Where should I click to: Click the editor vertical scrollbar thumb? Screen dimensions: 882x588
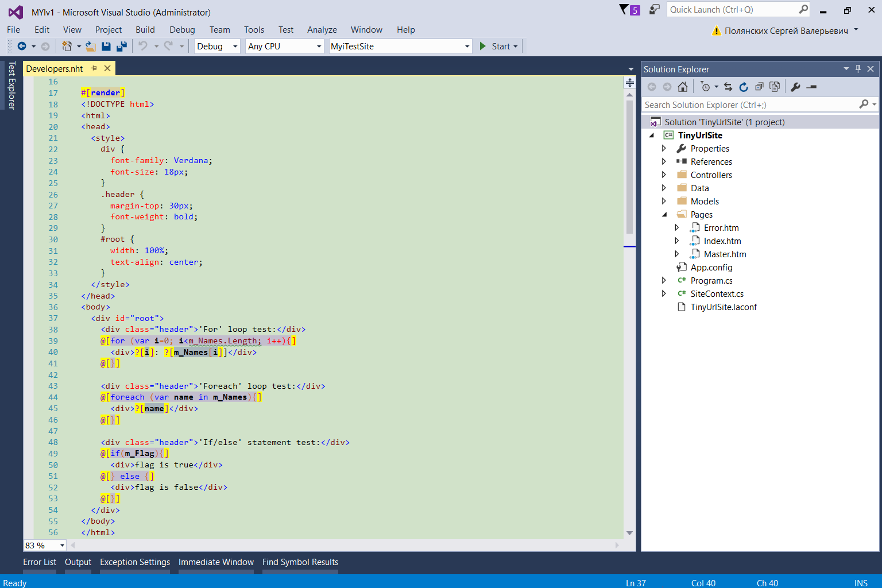click(x=629, y=167)
